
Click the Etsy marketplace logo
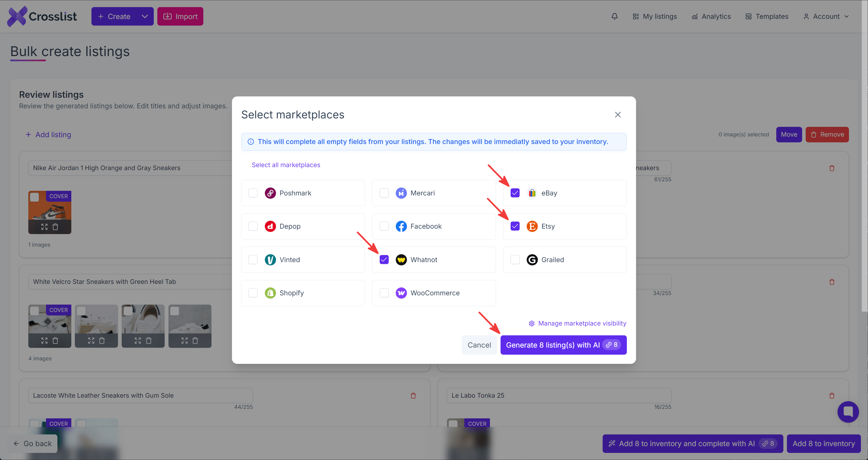coord(532,226)
